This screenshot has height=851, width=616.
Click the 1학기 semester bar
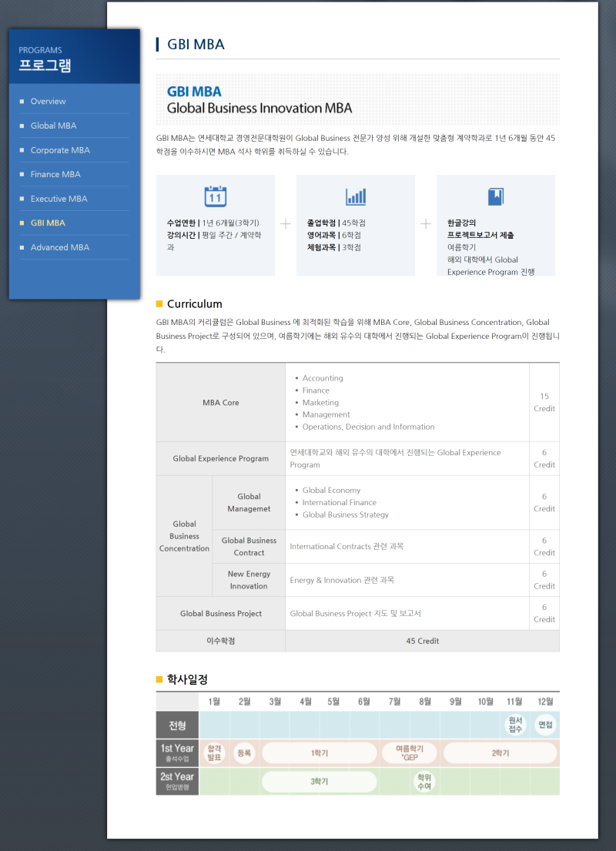319,752
